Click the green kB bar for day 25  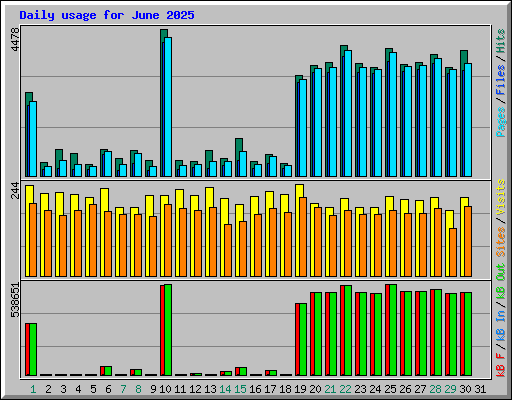click(x=393, y=330)
